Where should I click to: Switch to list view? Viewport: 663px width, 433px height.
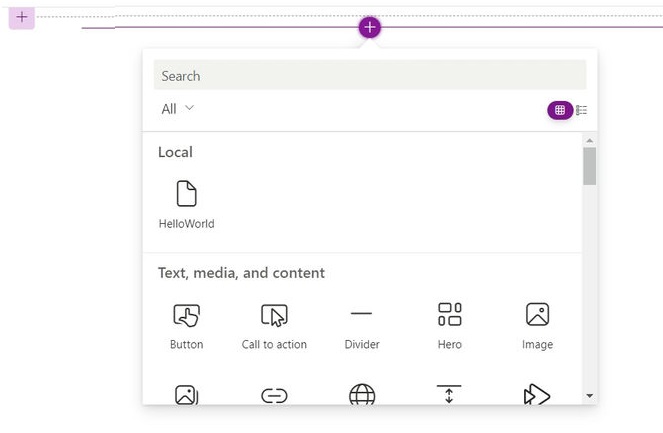[581, 110]
